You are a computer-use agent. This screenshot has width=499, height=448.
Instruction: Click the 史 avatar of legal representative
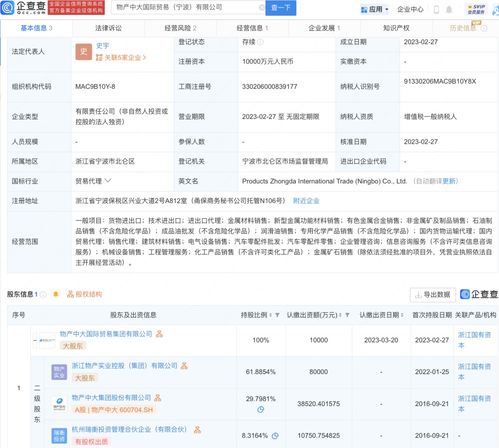coord(84,51)
